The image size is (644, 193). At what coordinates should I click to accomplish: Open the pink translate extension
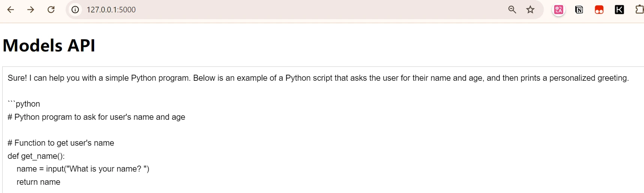pos(558,10)
